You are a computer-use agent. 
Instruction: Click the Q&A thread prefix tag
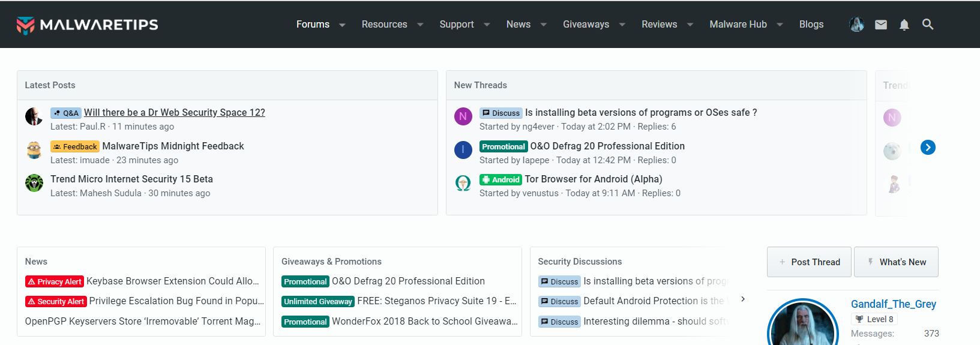click(x=65, y=113)
